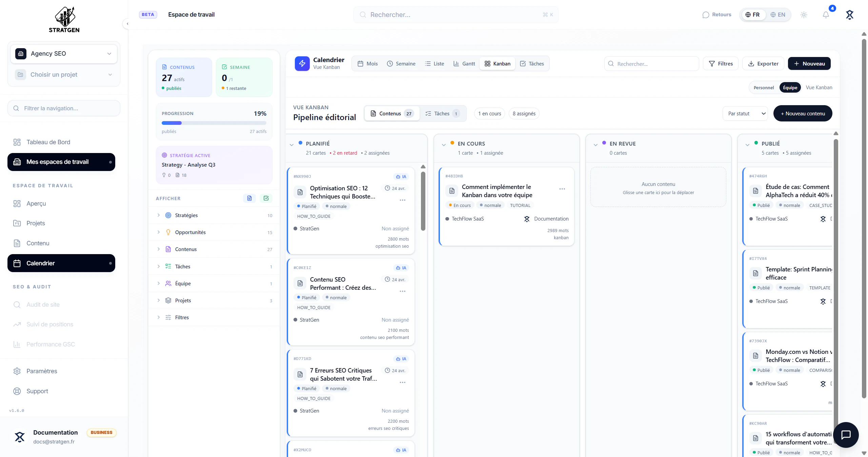Switch to the Tâches pipeline tab
Screen dimensions: 868x457
tap(442, 114)
